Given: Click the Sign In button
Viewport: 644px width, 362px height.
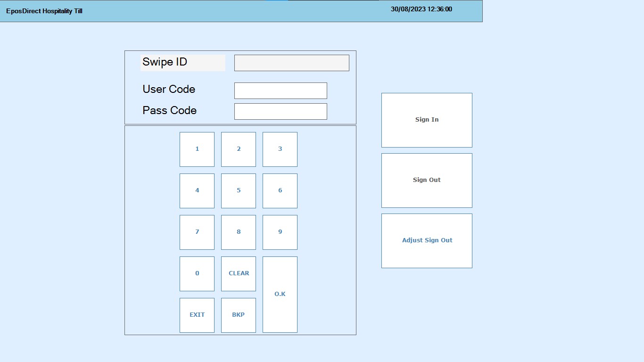Looking at the screenshot, I should click(426, 120).
